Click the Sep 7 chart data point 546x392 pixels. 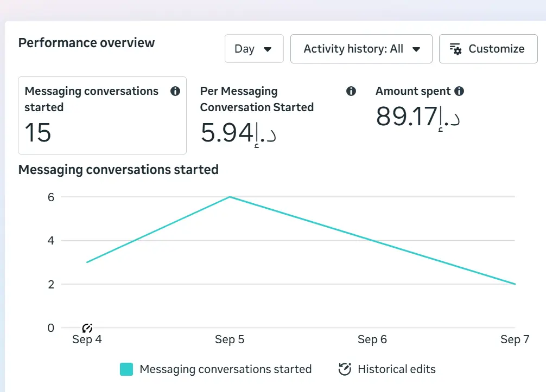[515, 284]
